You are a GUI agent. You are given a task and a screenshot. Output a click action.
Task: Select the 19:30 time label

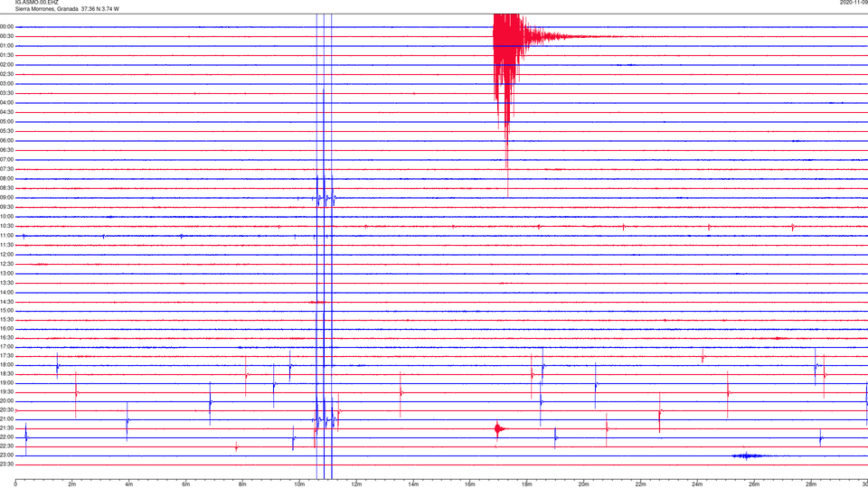6,391
